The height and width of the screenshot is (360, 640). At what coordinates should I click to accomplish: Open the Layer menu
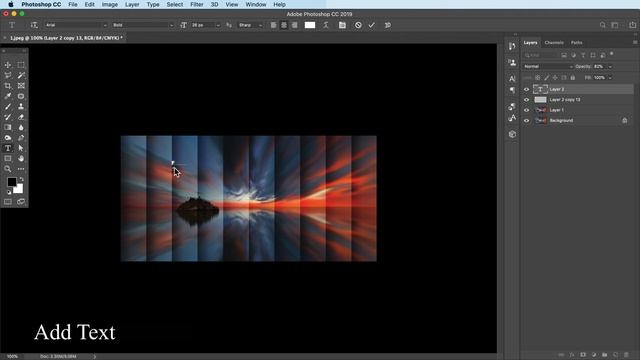132,4
